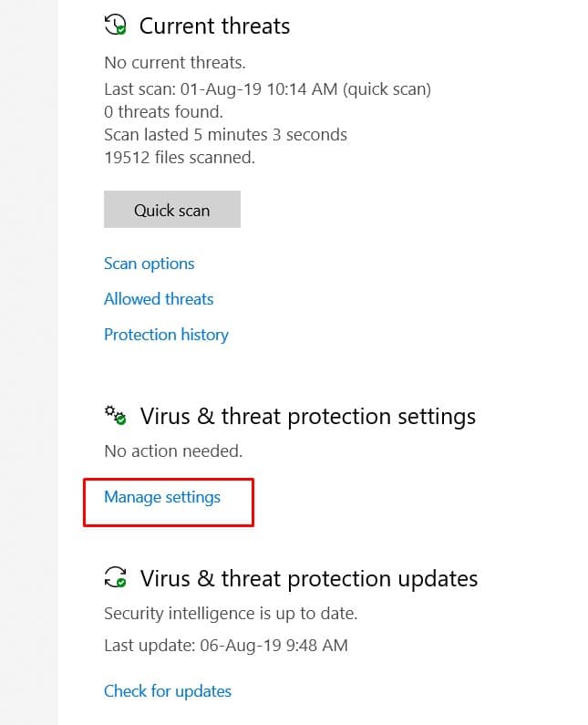Click the Last scan date line

coord(267,89)
